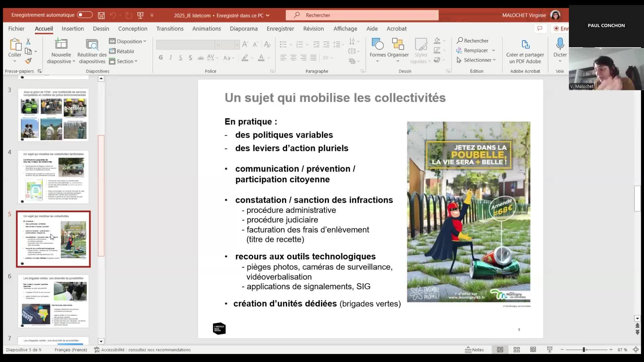The height and width of the screenshot is (362, 644).
Task: Click Créer et partager un PDF Adobe
Action: click(525, 51)
